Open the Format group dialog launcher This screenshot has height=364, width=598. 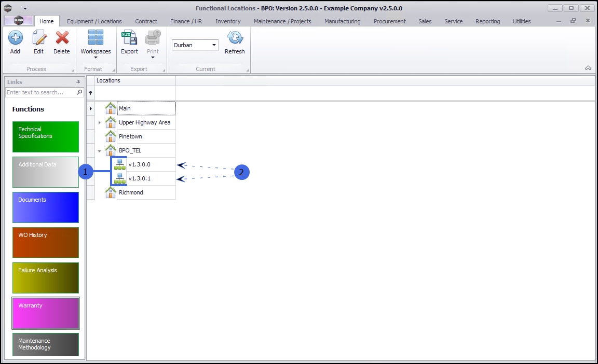tap(113, 70)
